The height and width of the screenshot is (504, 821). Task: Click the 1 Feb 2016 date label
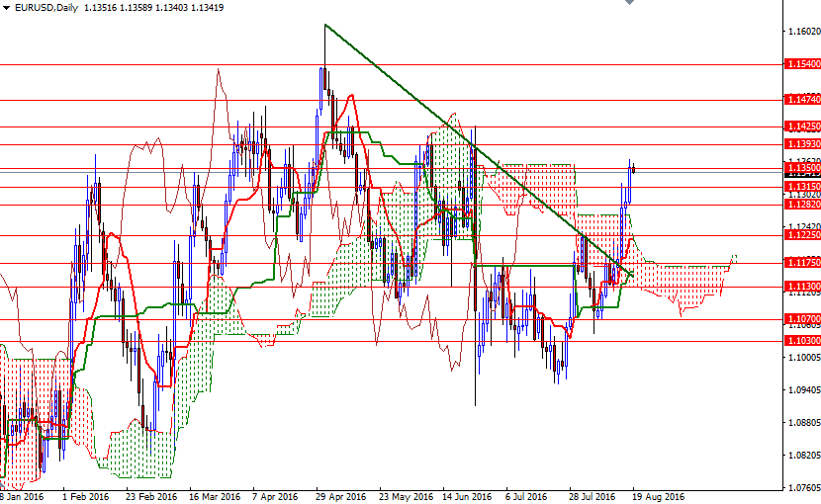85,497
